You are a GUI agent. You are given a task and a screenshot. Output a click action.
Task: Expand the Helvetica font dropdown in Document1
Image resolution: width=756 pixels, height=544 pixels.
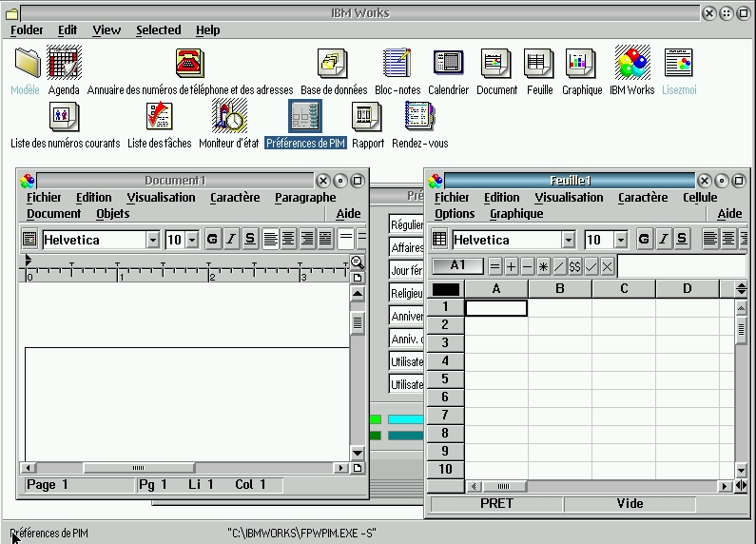coord(153,240)
